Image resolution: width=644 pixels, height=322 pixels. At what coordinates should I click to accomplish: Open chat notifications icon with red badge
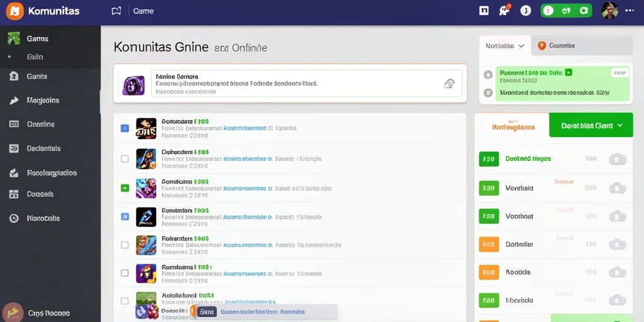pos(504,11)
